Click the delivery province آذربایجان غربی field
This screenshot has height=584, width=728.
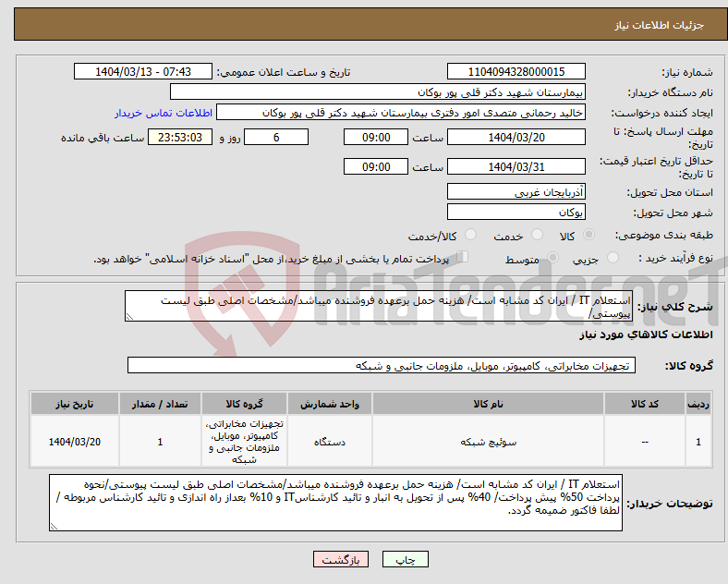(516, 191)
